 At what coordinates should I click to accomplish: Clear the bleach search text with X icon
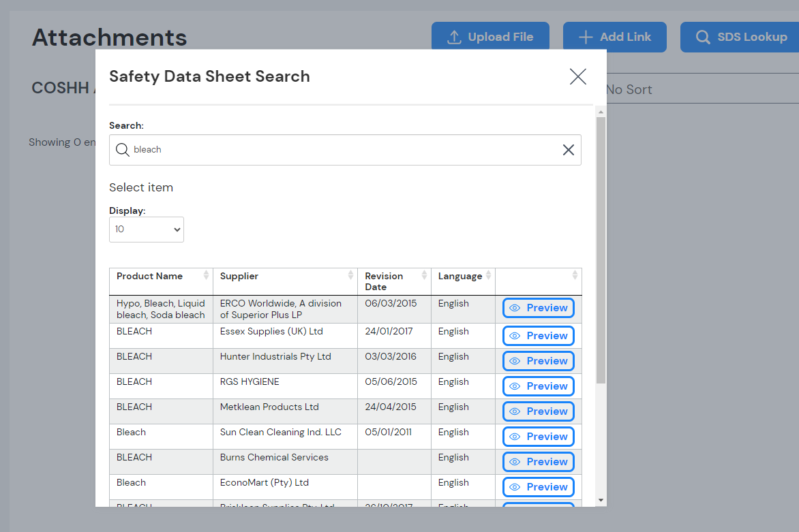[x=568, y=150]
